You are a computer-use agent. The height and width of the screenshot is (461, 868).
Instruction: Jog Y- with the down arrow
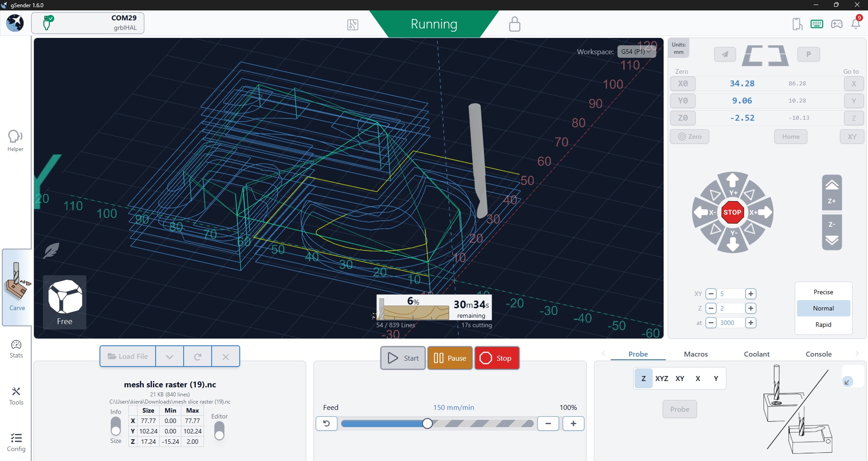[733, 241]
